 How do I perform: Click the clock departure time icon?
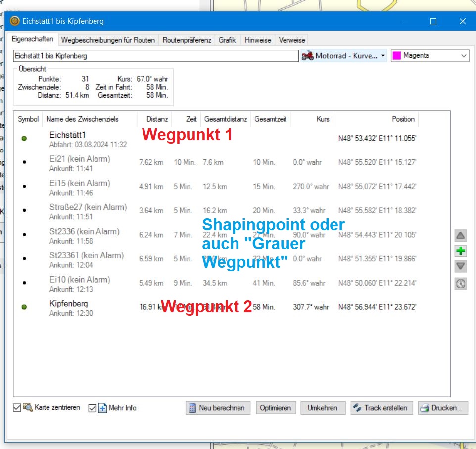tap(461, 284)
